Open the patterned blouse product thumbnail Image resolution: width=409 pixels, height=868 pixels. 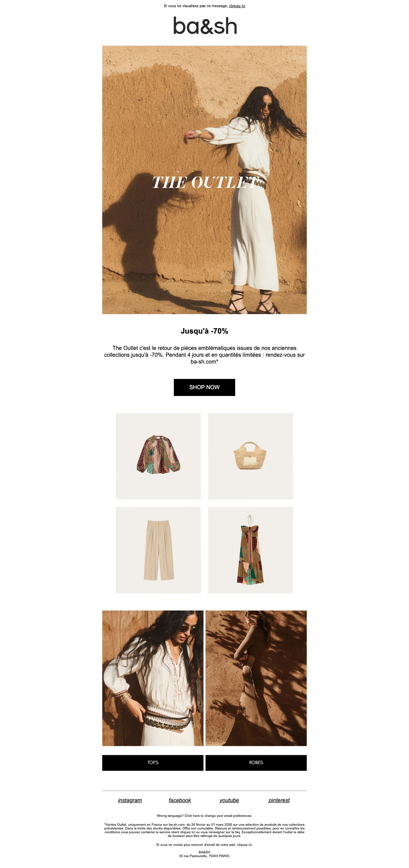click(158, 456)
